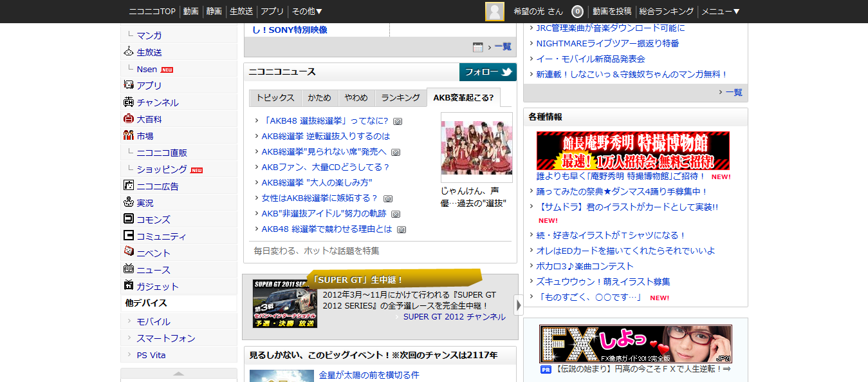Open 踊ってみたの祭典★ダンマス4踊り手募集中! link

622,191
